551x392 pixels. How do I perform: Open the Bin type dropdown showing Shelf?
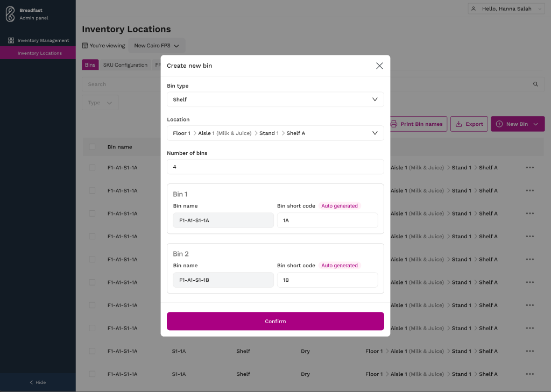(275, 99)
